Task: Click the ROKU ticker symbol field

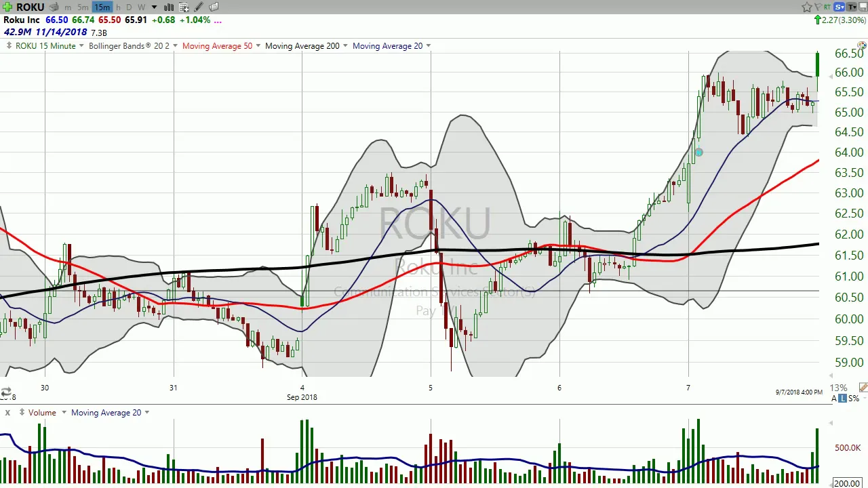Action: pyautogui.click(x=31, y=7)
